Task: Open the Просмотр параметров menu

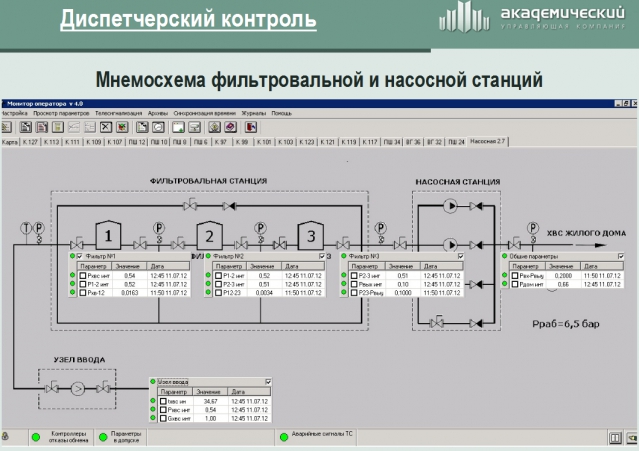Action: coord(61,113)
